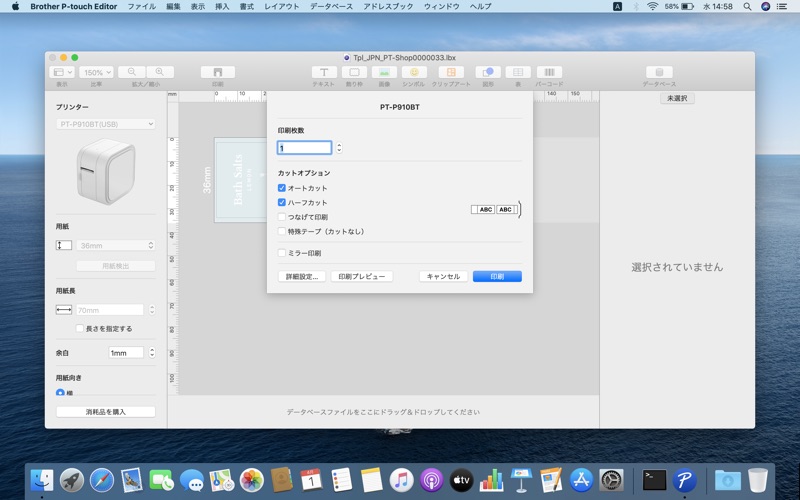800x500 pixels.
Task: Launch Safari from the Dock
Action: point(102,480)
